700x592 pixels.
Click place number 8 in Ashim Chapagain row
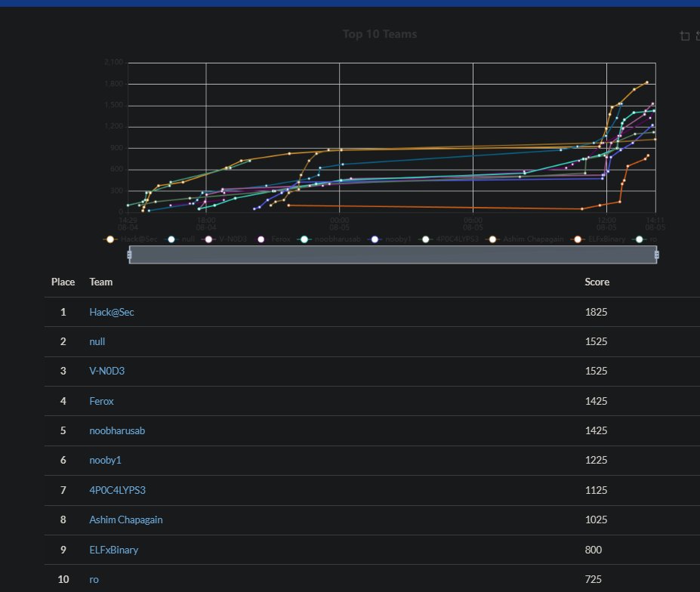(63, 520)
